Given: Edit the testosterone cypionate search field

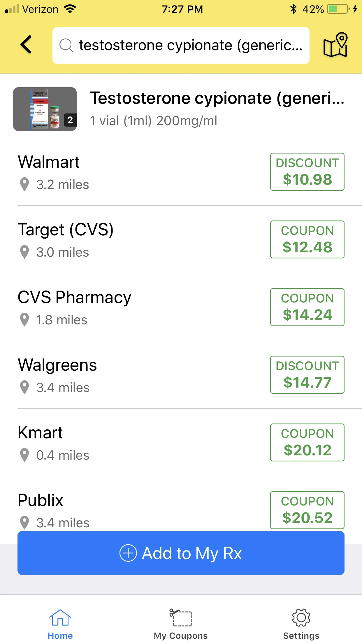Looking at the screenshot, I should [x=181, y=45].
